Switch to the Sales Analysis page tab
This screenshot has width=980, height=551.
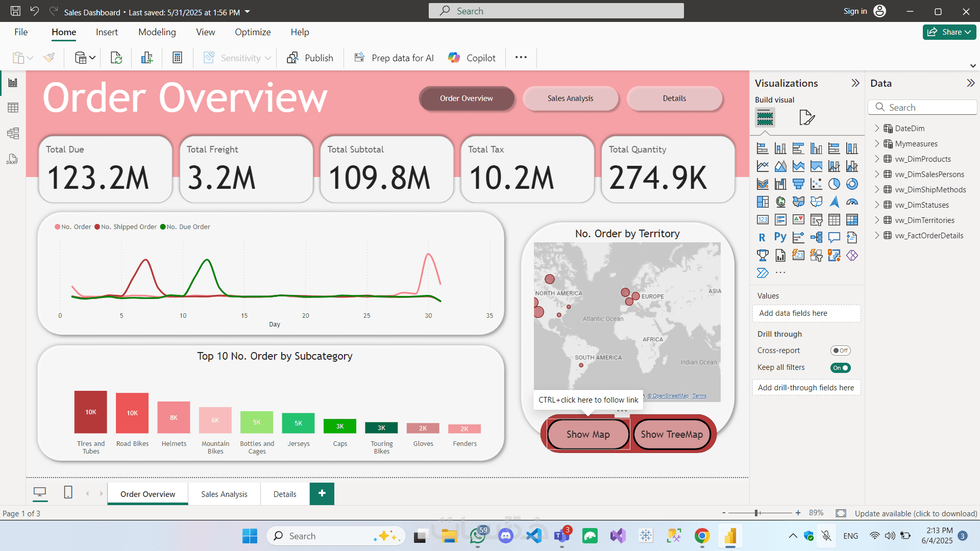224,494
